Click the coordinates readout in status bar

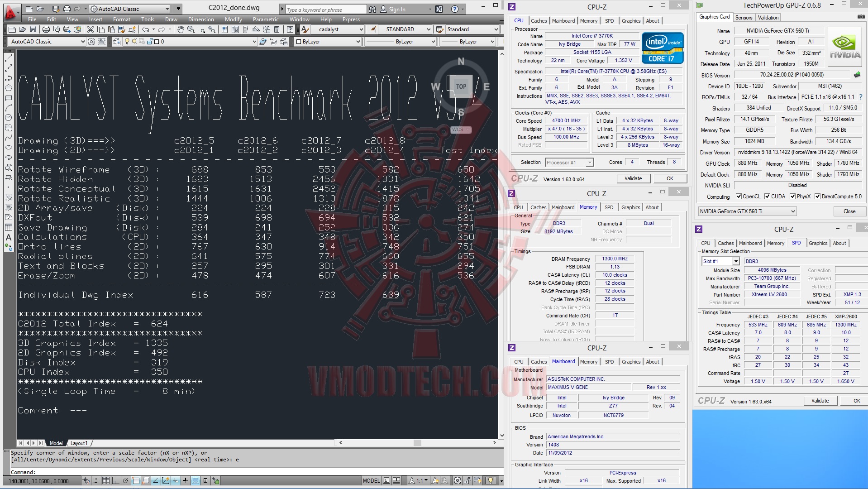click(39, 481)
